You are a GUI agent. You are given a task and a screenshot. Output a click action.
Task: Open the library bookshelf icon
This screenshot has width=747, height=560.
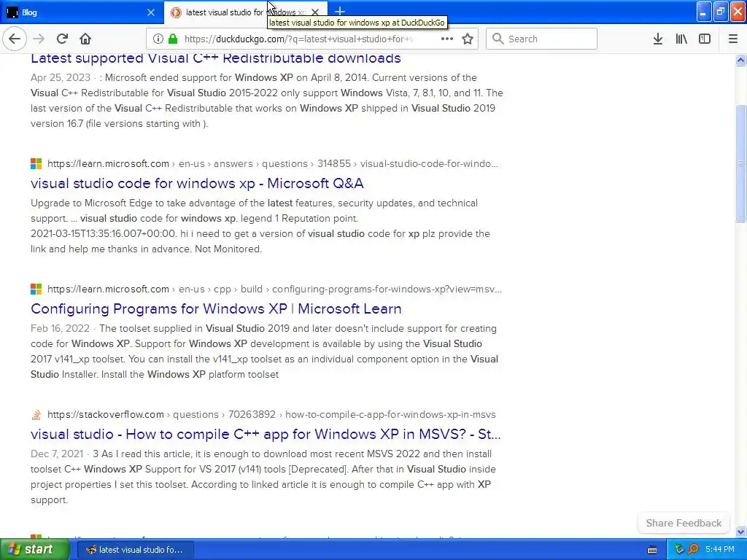coord(681,39)
